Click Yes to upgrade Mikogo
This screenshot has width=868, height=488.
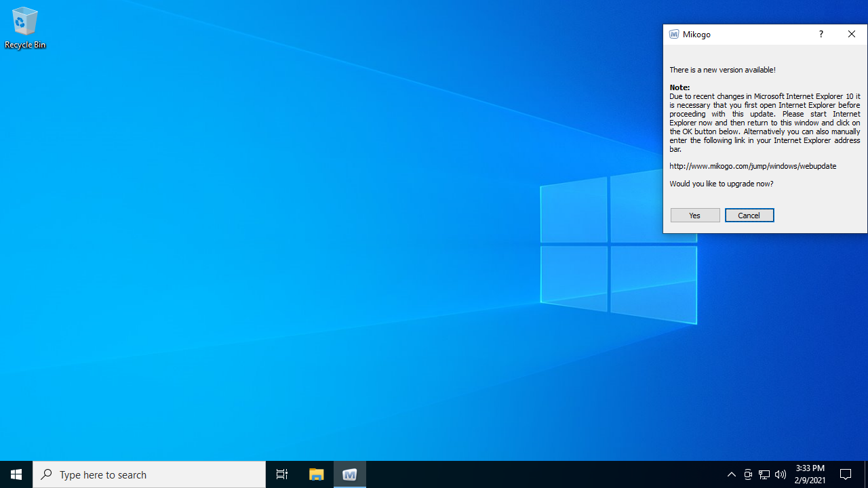(x=695, y=215)
